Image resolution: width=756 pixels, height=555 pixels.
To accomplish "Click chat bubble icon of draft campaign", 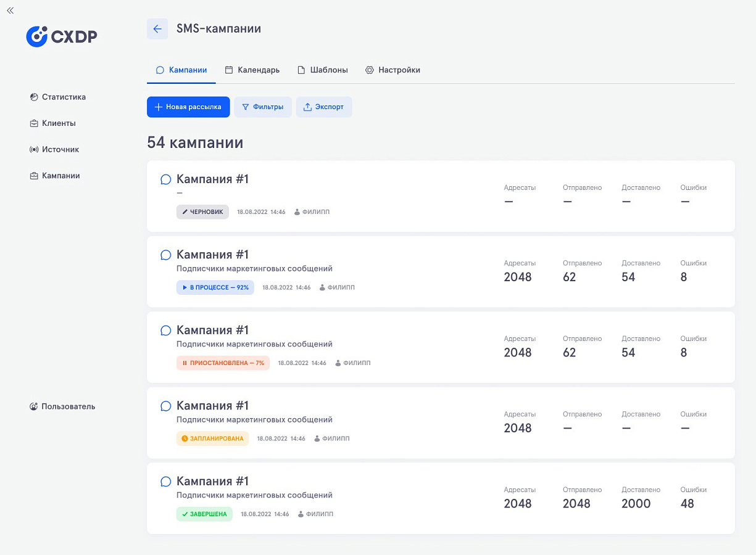I will (x=165, y=179).
